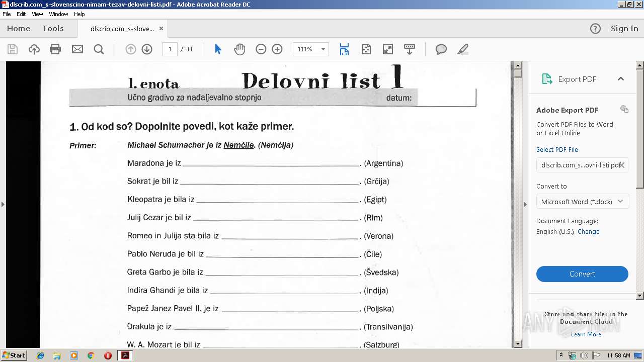Switch to full screen mode icon
Screen dimensions: 644x362
click(388, 49)
